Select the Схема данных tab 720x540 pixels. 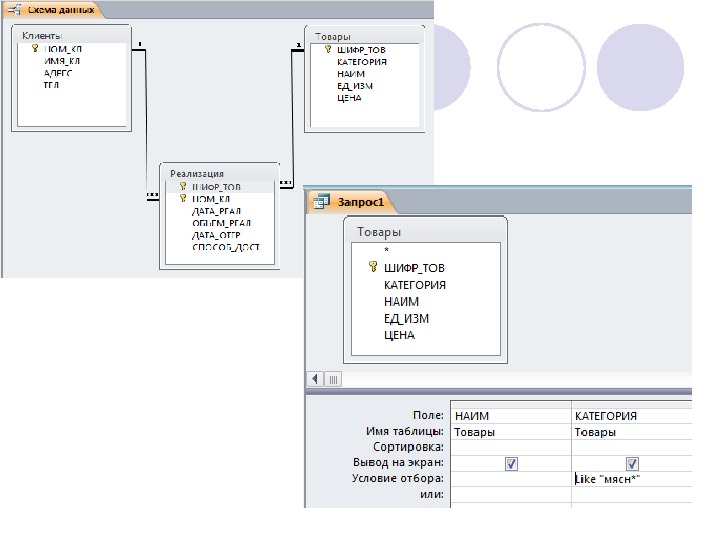[53, 10]
